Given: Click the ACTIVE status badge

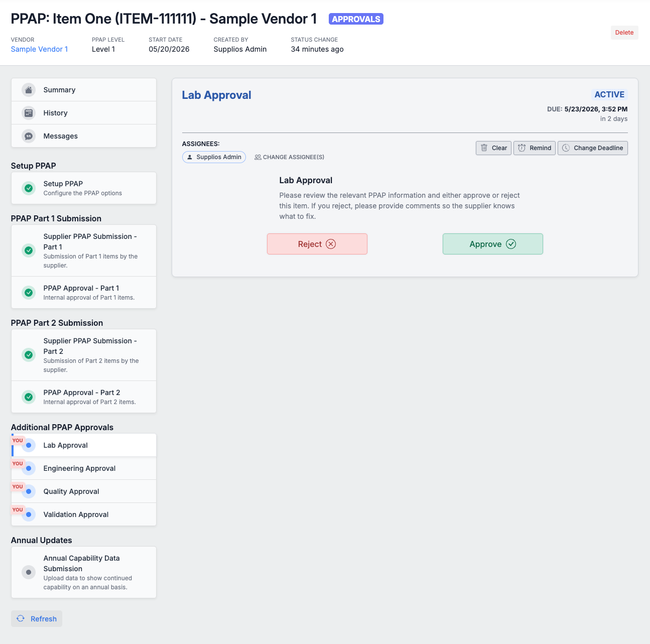Looking at the screenshot, I should 609,94.
